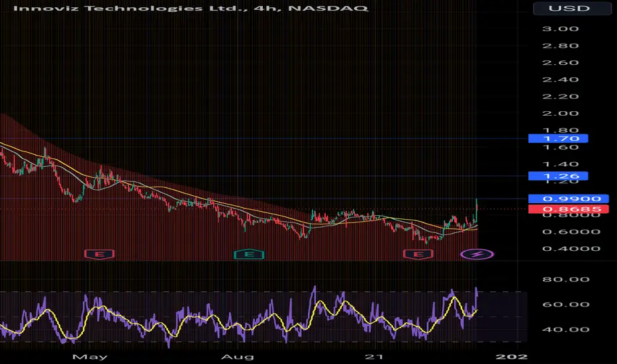Click the 40.00 RSI axis value
The image size is (617, 364).
(x=565, y=330)
